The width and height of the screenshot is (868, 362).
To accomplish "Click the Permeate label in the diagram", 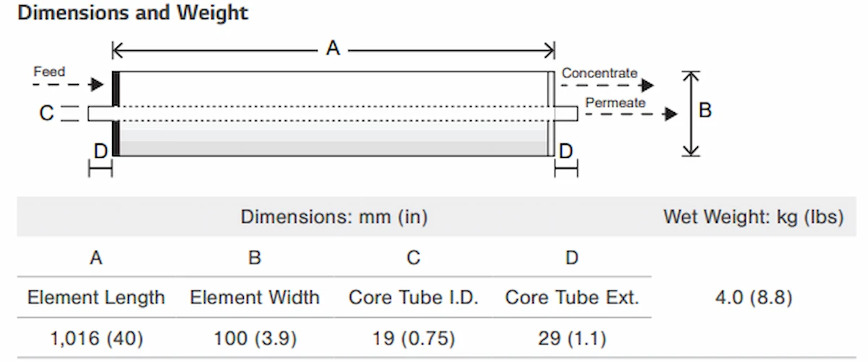I will click(615, 103).
